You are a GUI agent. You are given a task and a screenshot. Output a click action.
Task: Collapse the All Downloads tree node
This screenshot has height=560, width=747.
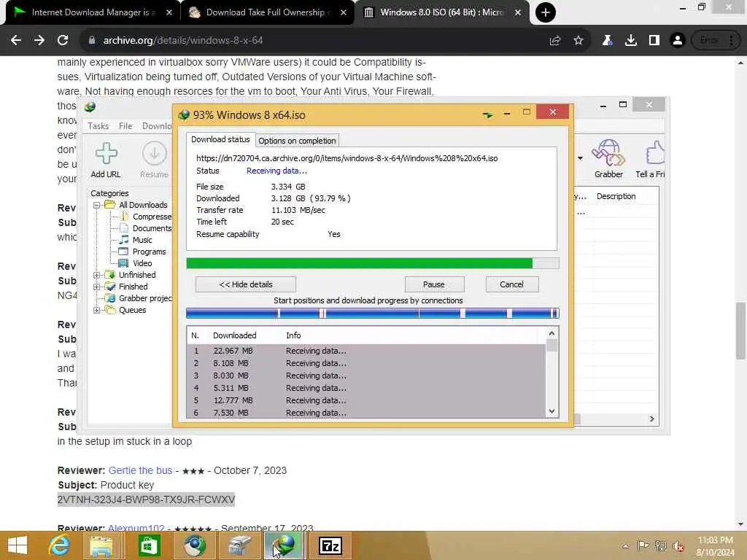pyautogui.click(x=97, y=205)
